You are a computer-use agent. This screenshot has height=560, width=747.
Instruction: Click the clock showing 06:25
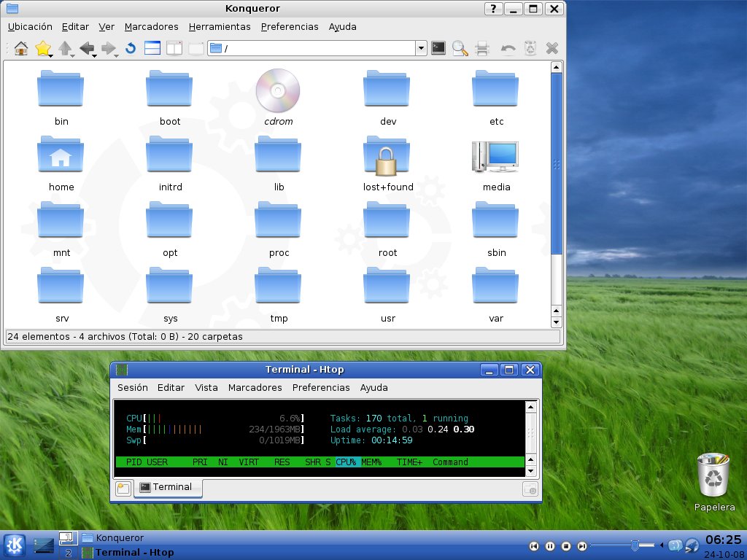[x=723, y=540]
